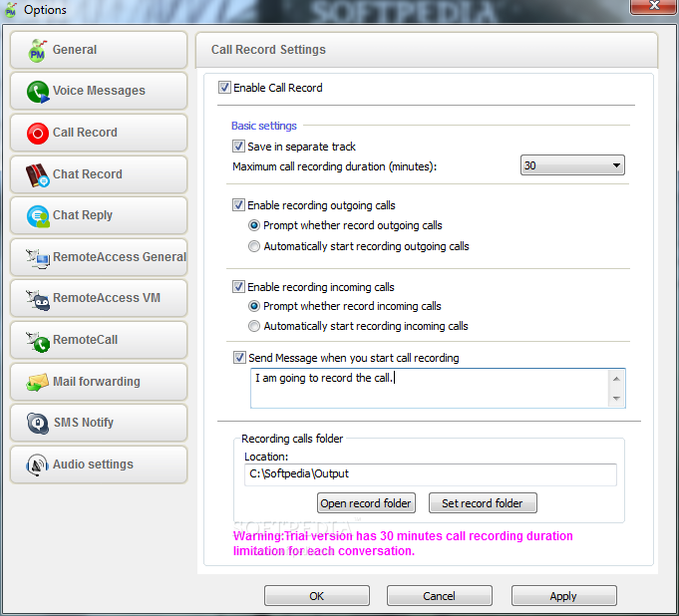Click the SMS Notify icon

click(x=38, y=423)
